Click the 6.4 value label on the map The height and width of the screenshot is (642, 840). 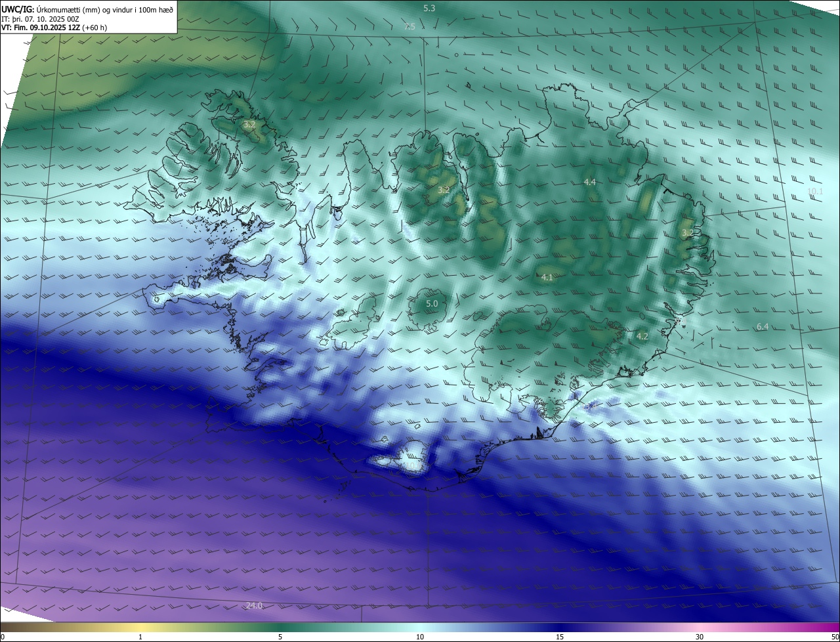pyautogui.click(x=762, y=326)
